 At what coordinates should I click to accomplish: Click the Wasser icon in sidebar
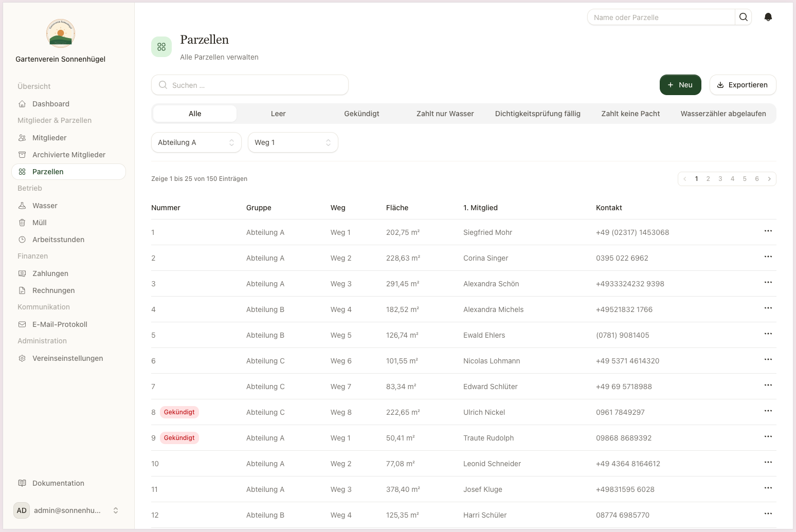pyautogui.click(x=22, y=206)
